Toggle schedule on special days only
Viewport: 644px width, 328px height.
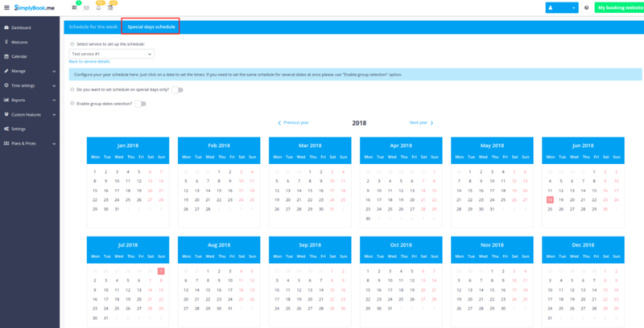coord(176,90)
